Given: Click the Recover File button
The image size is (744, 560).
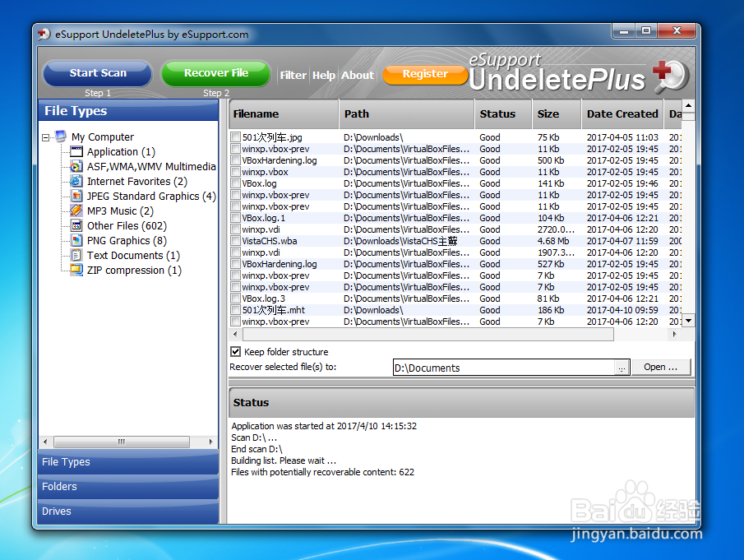Looking at the screenshot, I should [216, 73].
